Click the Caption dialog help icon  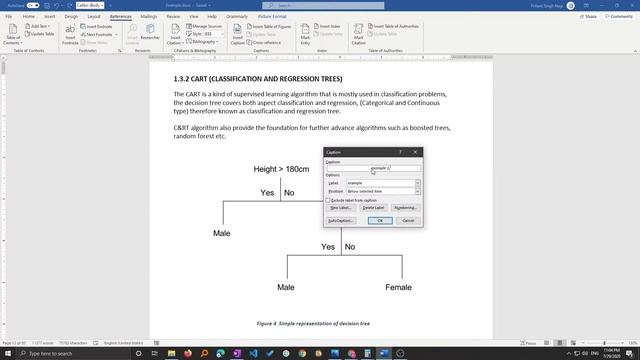tap(400, 152)
